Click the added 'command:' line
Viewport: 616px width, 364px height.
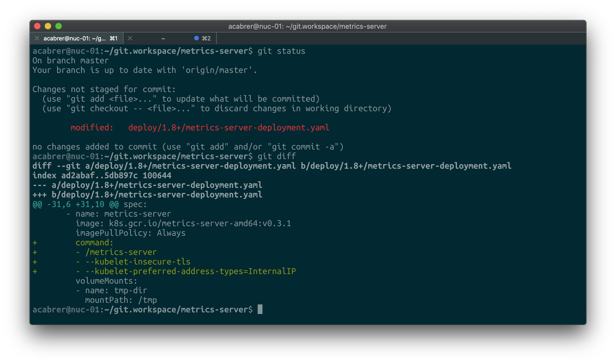pyautogui.click(x=95, y=242)
